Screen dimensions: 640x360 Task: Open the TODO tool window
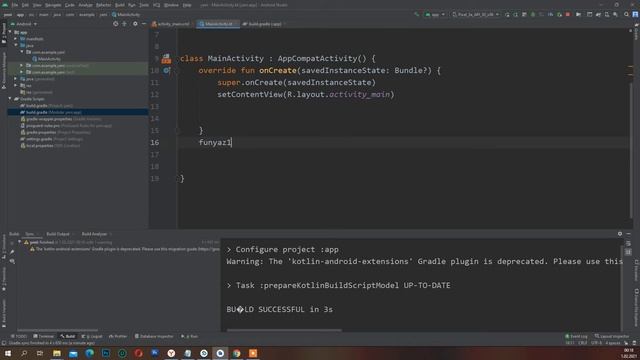tap(19, 336)
